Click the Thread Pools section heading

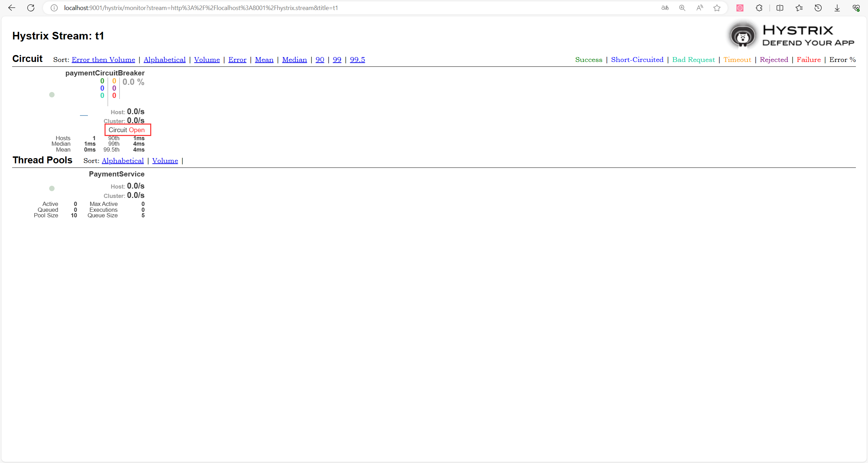(43, 160)
